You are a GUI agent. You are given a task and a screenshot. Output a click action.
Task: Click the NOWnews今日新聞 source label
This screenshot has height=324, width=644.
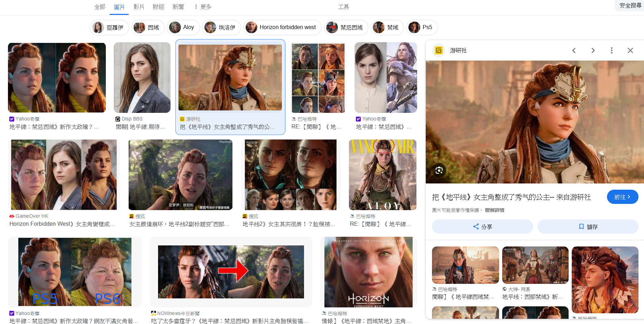pyautogui.click(x=178, y=313)
